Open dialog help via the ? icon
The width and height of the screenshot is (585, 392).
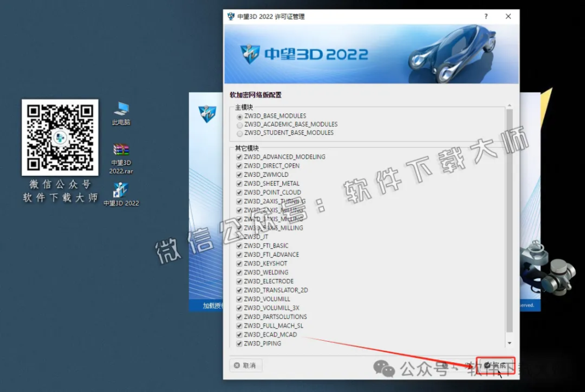485,17
